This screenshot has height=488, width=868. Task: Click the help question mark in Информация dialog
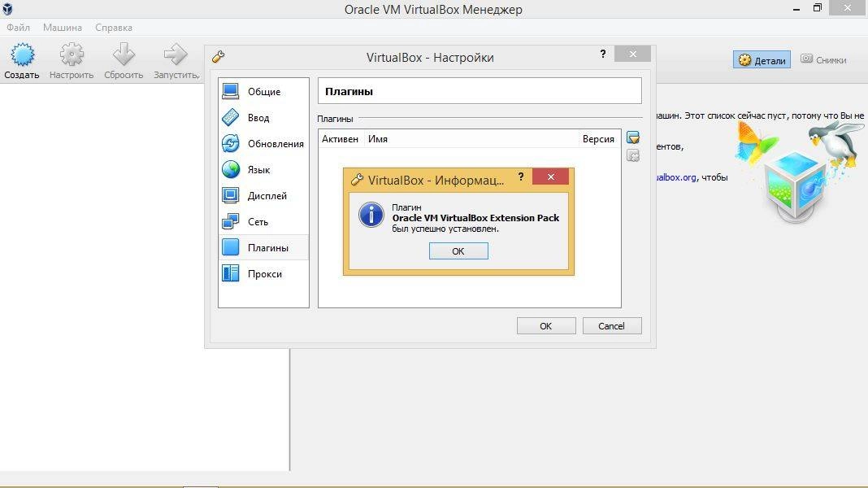click(x=520, y=176)
